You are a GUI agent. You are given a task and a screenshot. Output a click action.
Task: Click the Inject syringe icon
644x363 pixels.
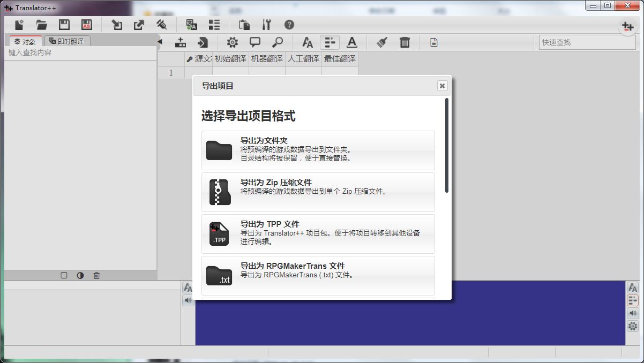pos(161,25)
